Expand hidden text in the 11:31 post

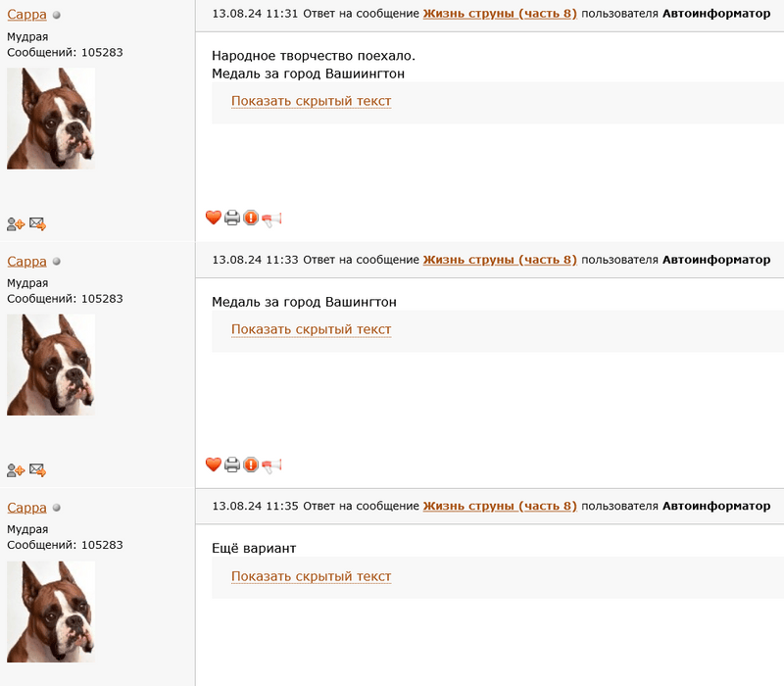311,101
